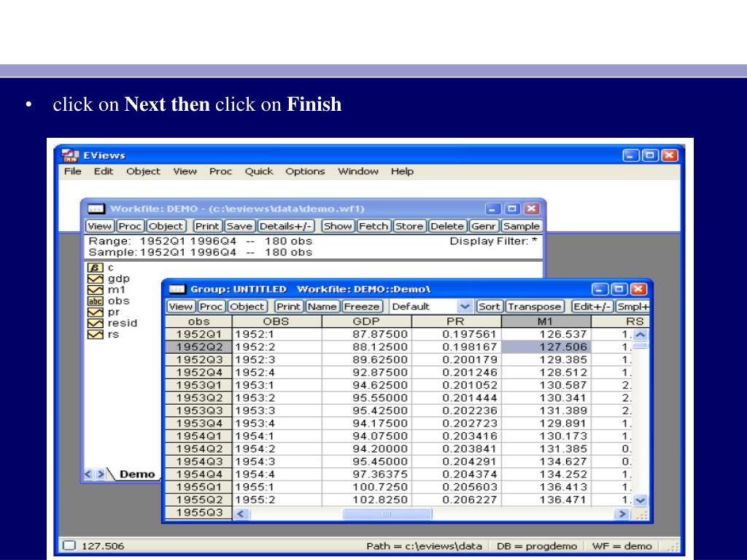Viewport: 747px width, 560px height.
Task: Click Name button in Group toolbar
Action: pyautogui.click(x=322, y=307)
